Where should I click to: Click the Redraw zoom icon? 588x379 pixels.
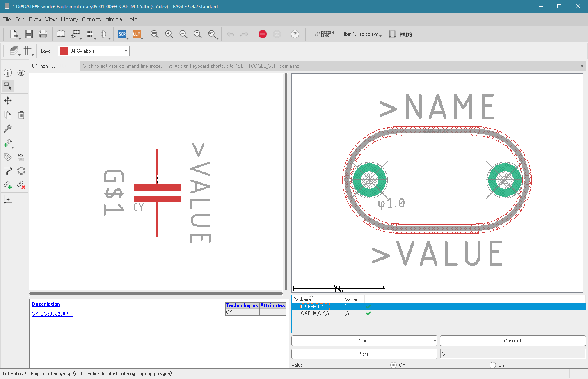198,34
